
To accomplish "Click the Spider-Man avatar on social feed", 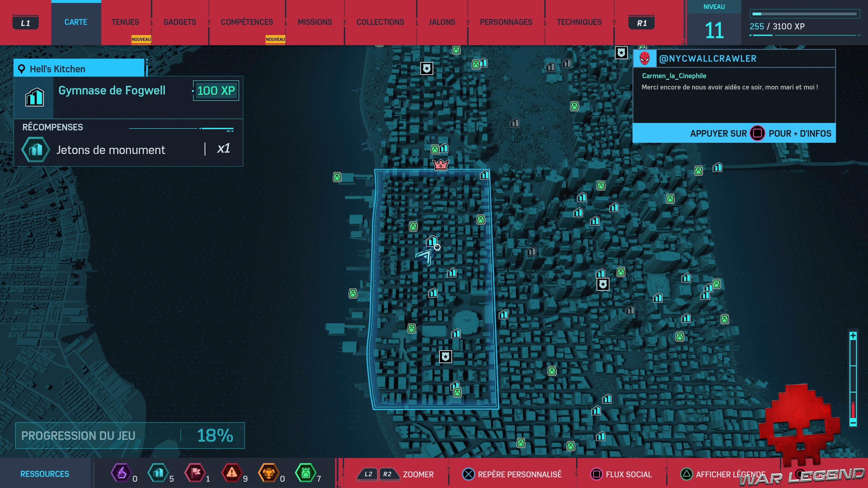I will (644, 59).
